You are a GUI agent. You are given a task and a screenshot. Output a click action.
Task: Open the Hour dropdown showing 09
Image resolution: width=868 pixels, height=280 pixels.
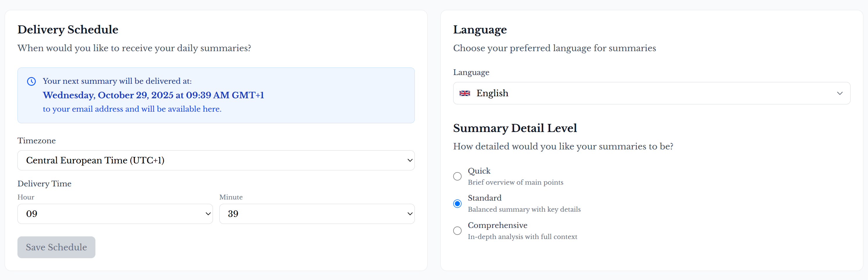115,214
